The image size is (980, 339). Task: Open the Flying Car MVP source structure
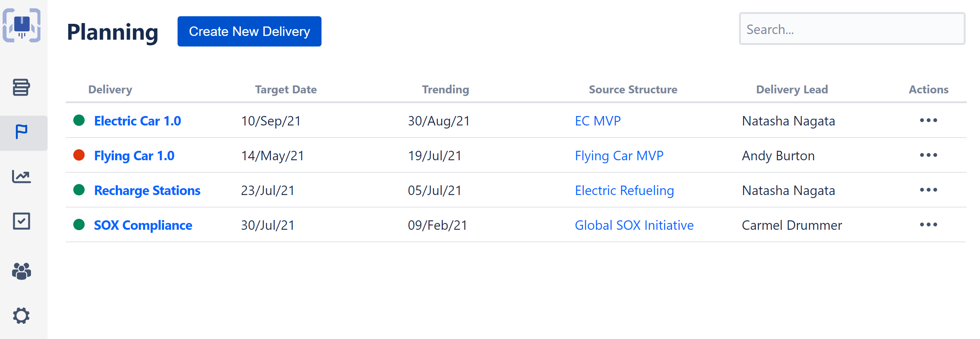tap(619, 155)
